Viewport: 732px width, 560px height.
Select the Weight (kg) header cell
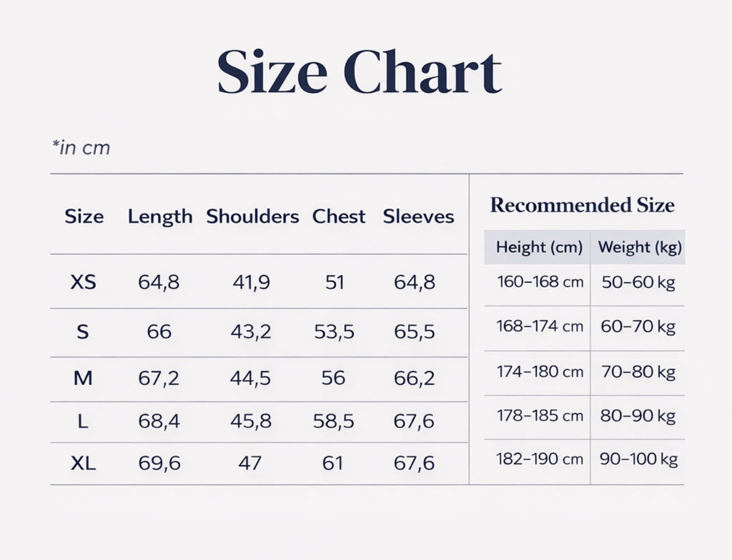click(x=640, y=247)
